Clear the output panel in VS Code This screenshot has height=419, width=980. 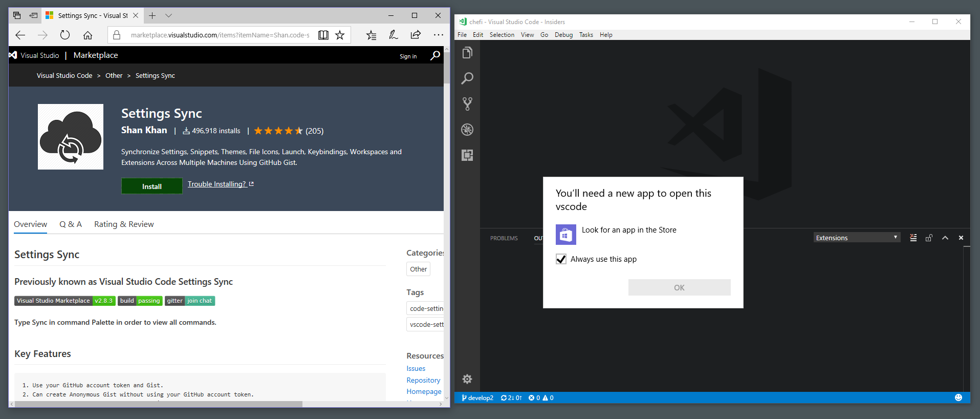tap(913, 238)
